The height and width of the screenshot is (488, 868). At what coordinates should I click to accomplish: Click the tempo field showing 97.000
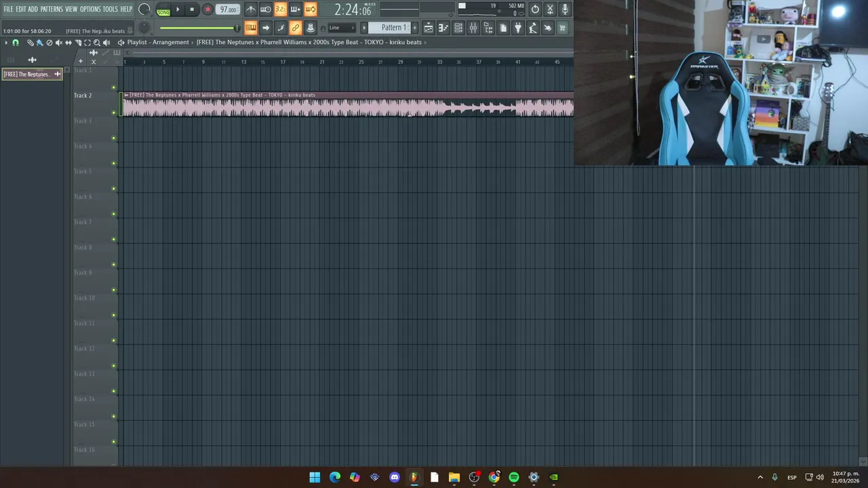228,9
